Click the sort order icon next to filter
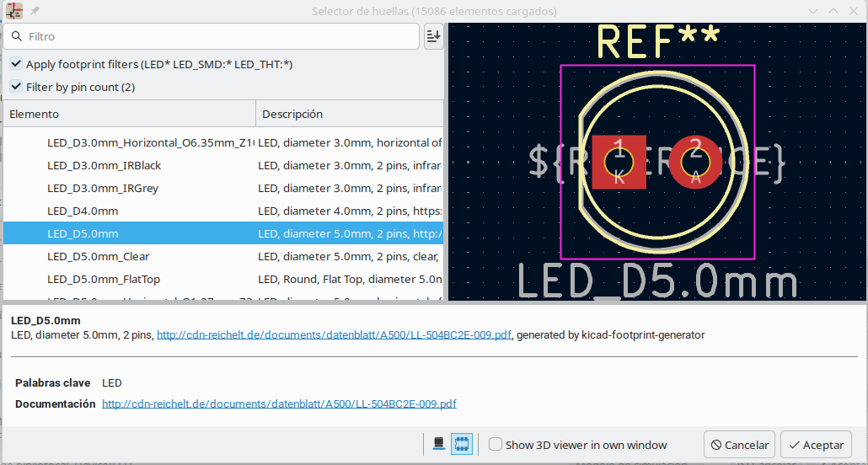Viewport: 868px width, 465px height. click(x=433, y=36)
